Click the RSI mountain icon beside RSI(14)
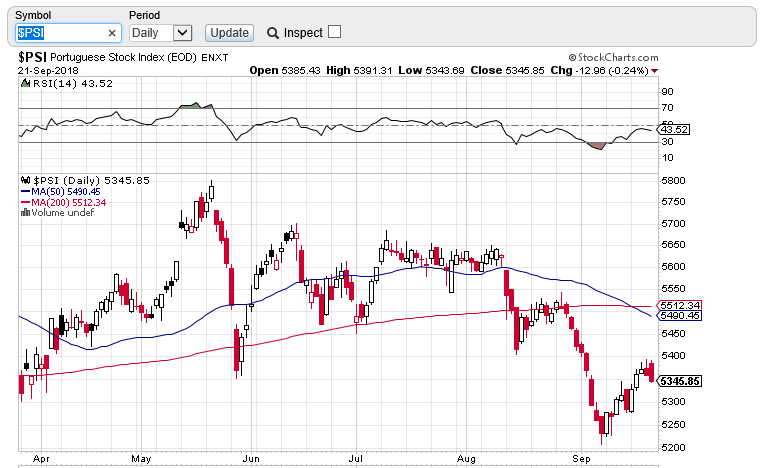This screenshot has width=765, height=468. point(26,83)
